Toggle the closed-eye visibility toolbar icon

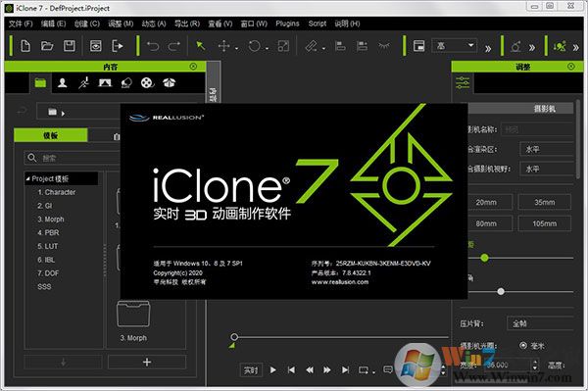pos(383,46)
